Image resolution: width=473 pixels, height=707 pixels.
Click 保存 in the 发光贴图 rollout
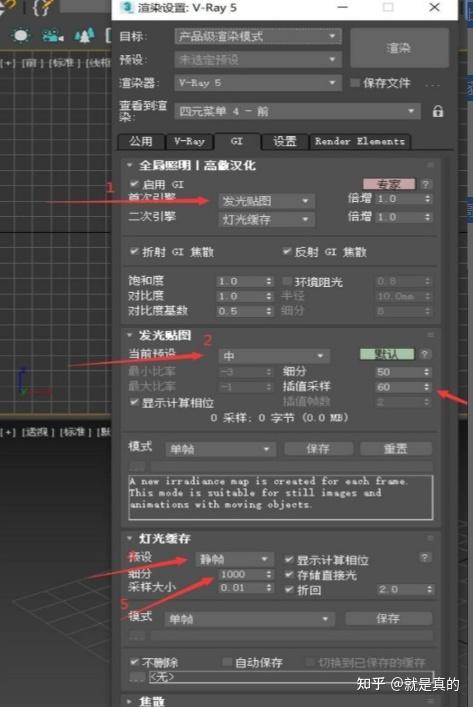pos(318,449)
